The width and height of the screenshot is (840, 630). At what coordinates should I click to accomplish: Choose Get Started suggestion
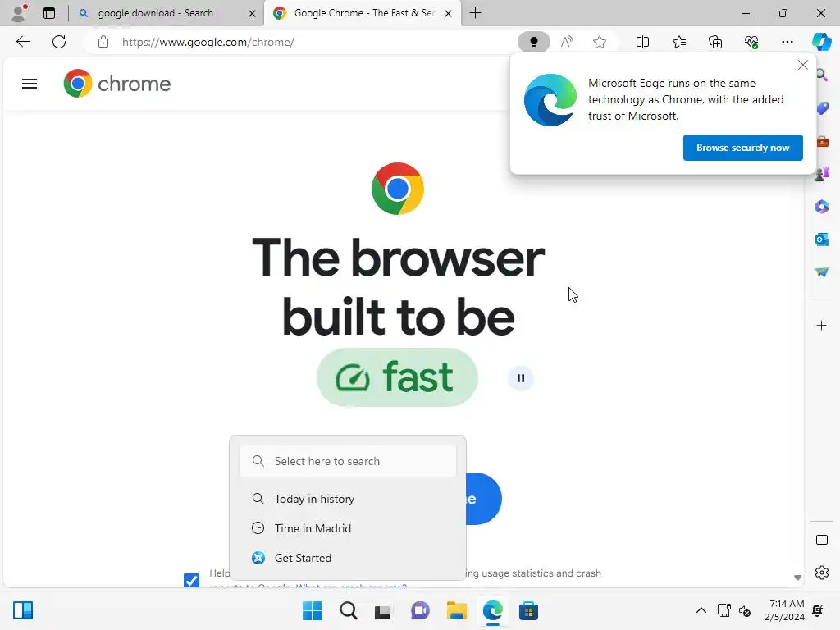point(348,558)
